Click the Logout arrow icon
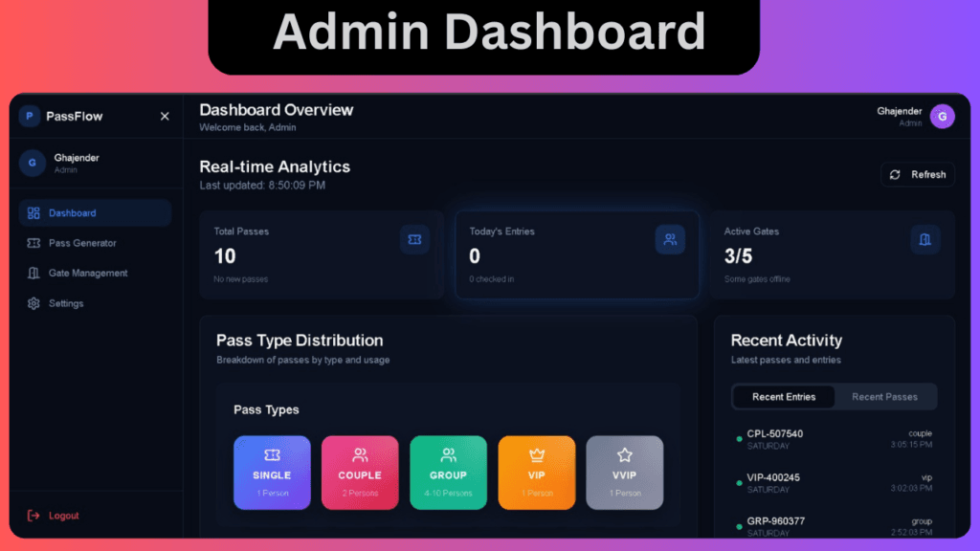Screen dimensions: 980x551 pos(33,516)
